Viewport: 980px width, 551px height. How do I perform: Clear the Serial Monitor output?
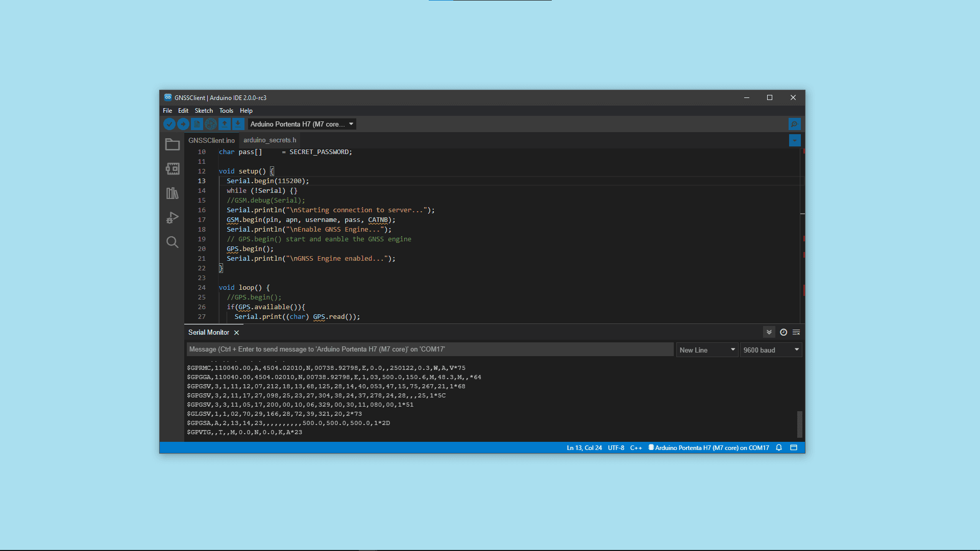[x=796, y=332]
